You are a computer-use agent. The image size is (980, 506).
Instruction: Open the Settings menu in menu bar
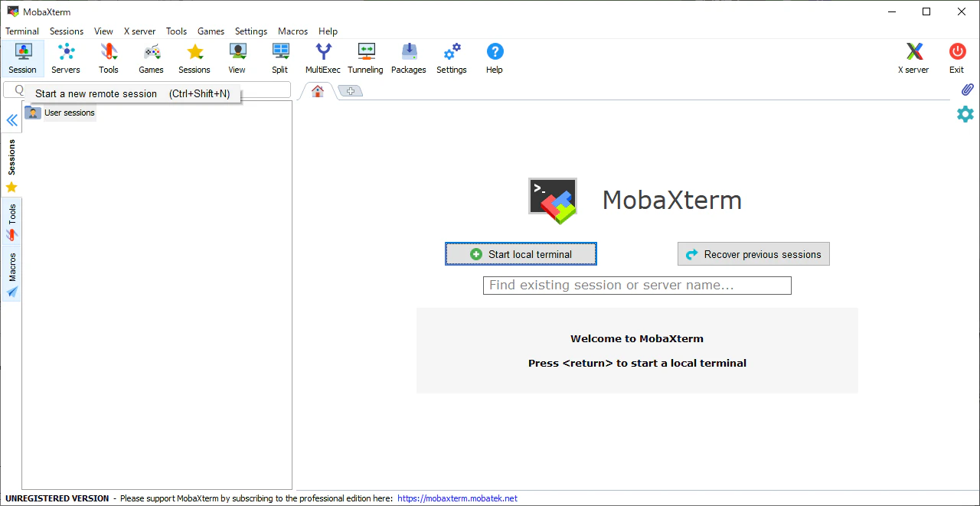(251, 31)
